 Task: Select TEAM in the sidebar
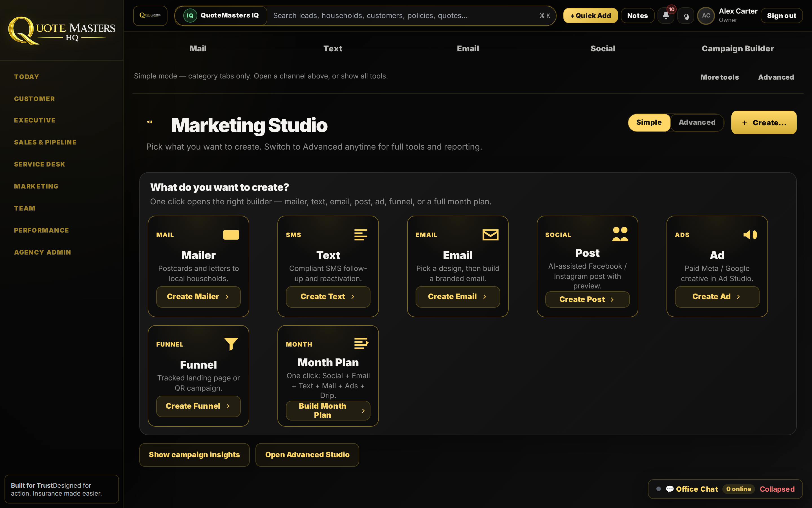coord(25,208)
